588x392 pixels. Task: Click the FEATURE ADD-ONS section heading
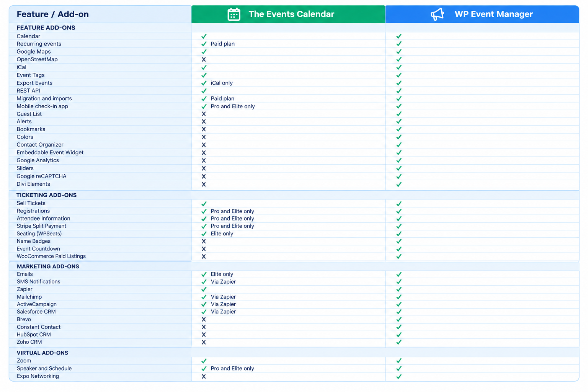coord(46,28)
